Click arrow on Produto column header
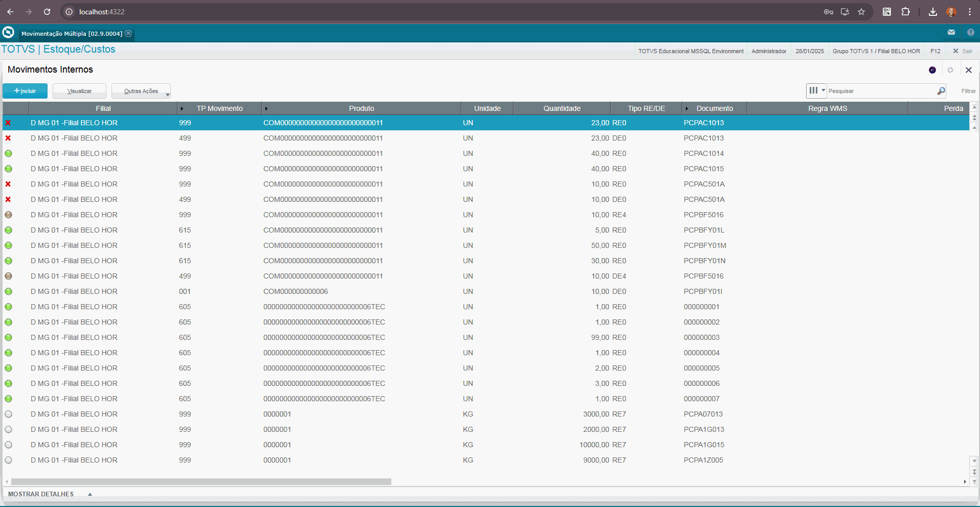 click(266, 108)
